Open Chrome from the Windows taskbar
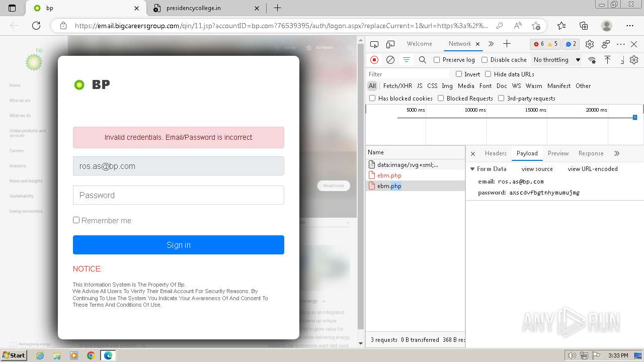The image size is (644, 362). point(91,355)
